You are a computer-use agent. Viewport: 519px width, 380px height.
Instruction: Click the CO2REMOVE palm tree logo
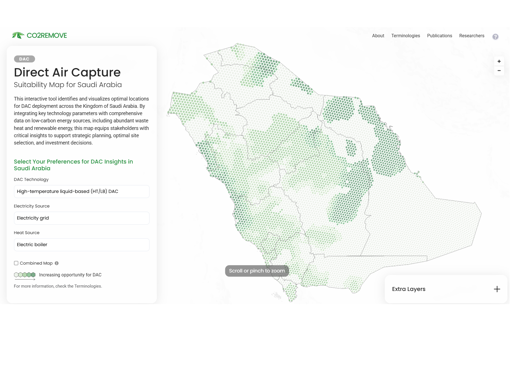[18, 35]
